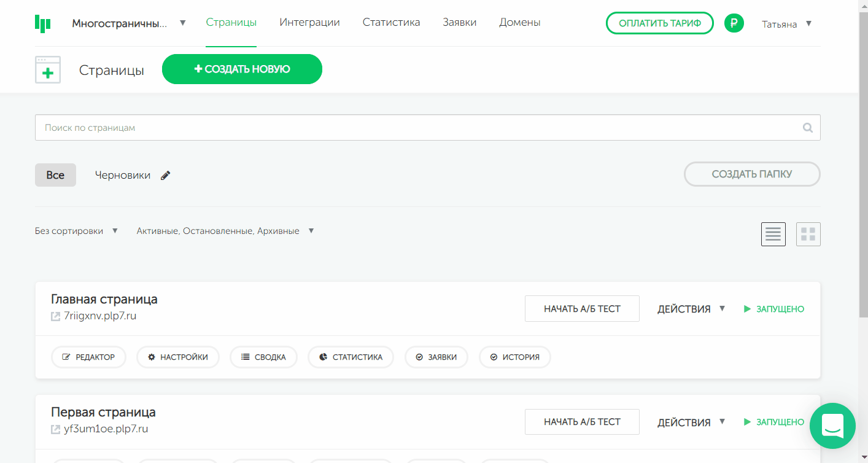Open the Статистика tab
Screen dimensions: 868x463
391,22
